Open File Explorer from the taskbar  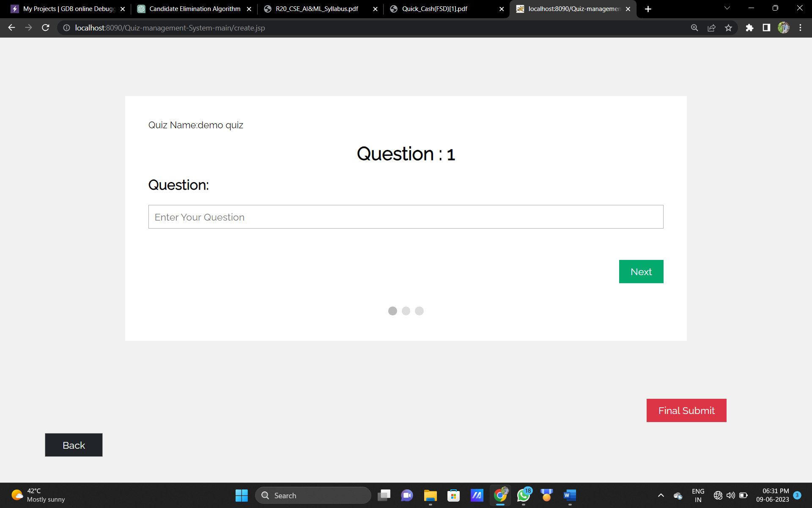[430, 495]
